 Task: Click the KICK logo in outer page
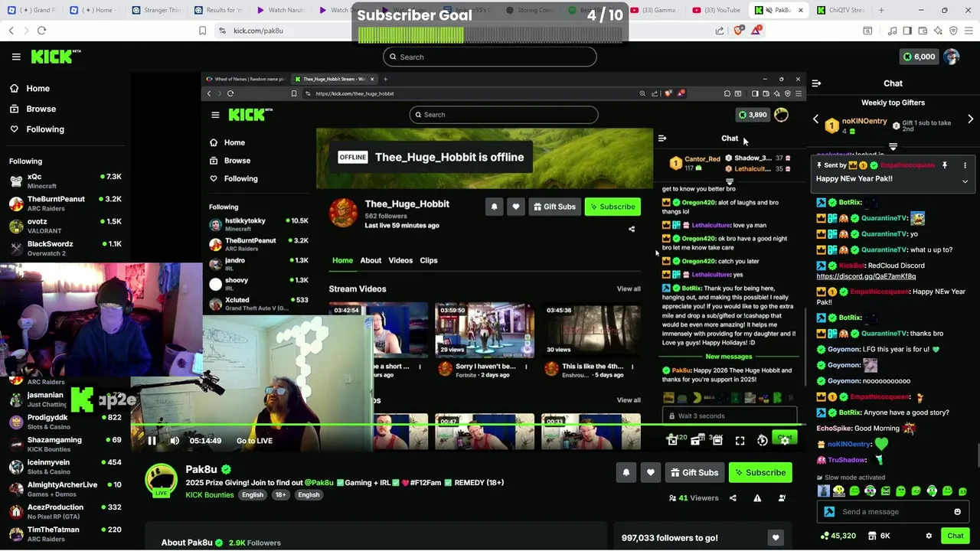click(x=56, y=57)
